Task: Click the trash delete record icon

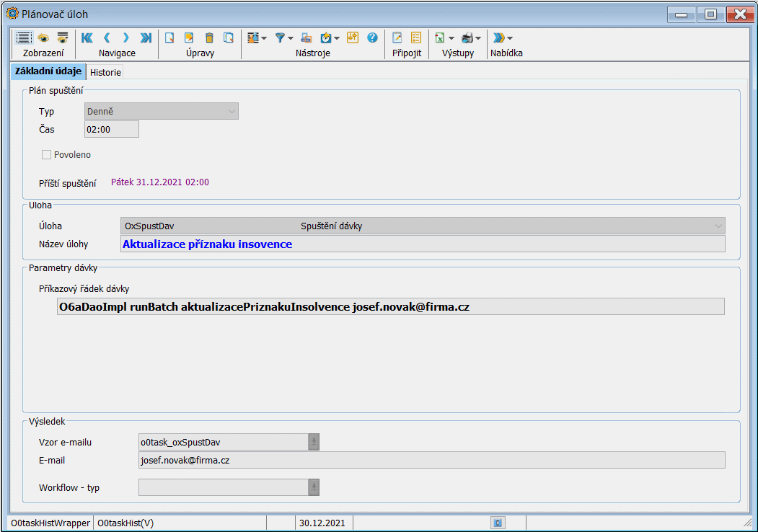Action: [x=209, y=38]
